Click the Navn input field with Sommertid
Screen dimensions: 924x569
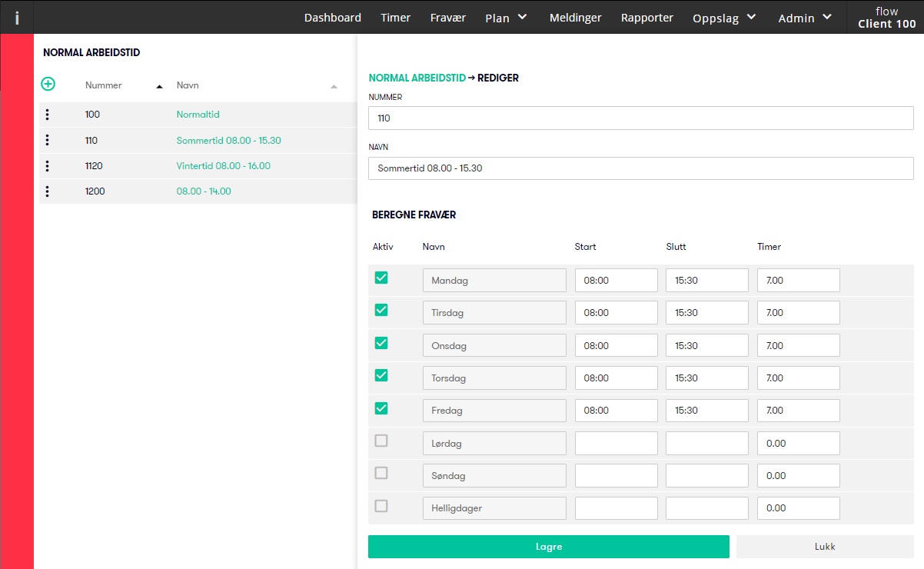tap(641, 168)
